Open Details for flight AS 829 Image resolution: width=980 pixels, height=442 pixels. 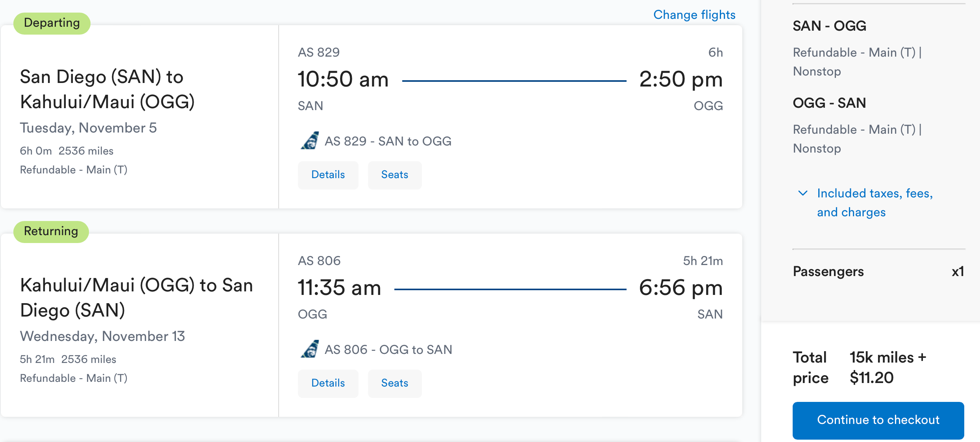[328, 175]
